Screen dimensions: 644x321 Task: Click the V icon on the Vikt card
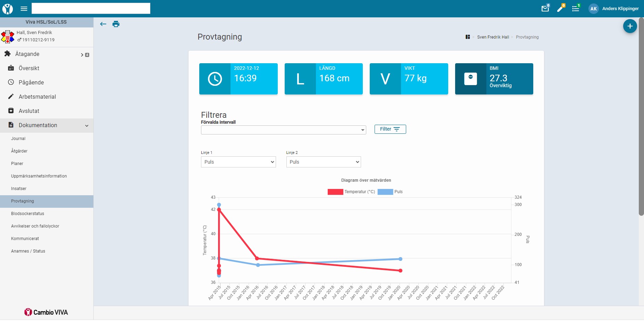(x=385, y=79)
